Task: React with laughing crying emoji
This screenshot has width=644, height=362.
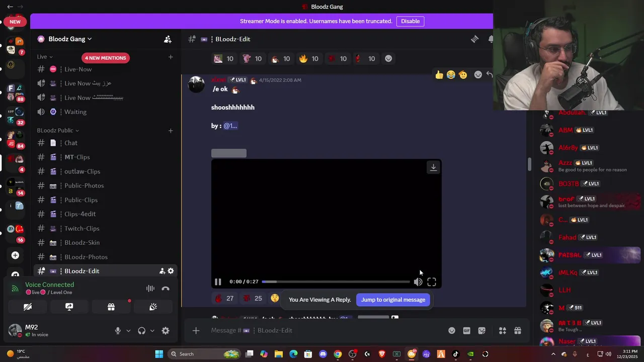Action: click(x=451, y=75)
